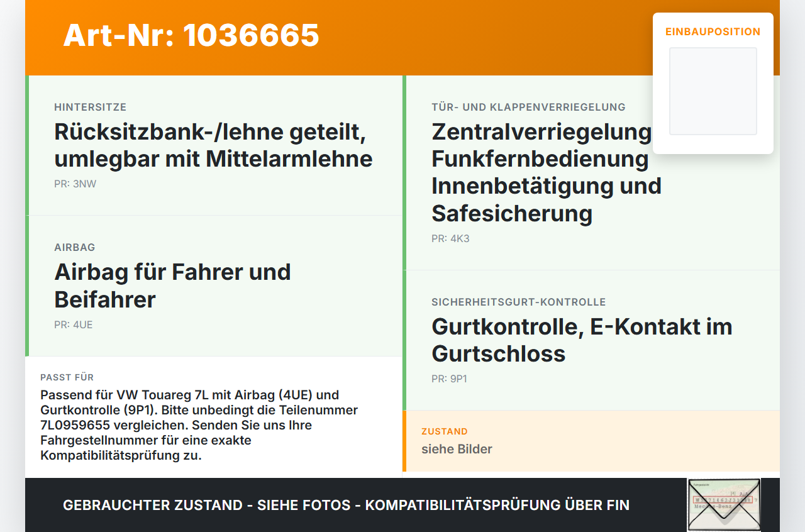
Task: Click the Tür- und Klappenverriegelung category label
Action: pos(528,108)
